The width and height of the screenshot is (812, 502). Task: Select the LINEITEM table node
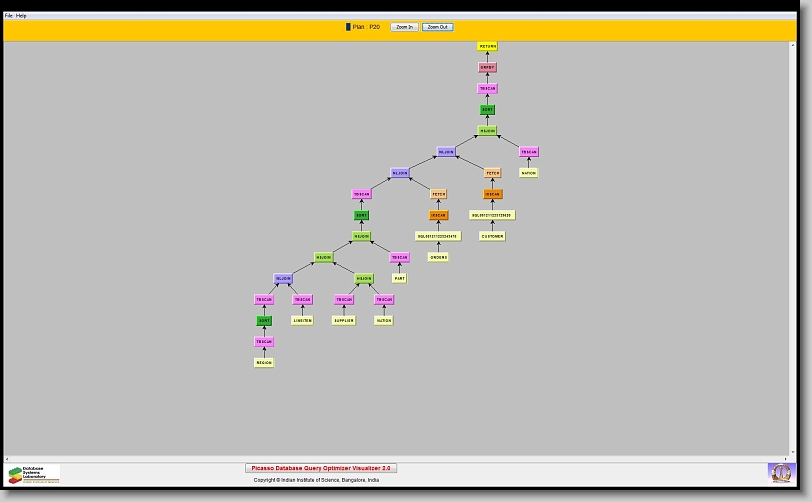pyautogui.click(x=302, y=321)
